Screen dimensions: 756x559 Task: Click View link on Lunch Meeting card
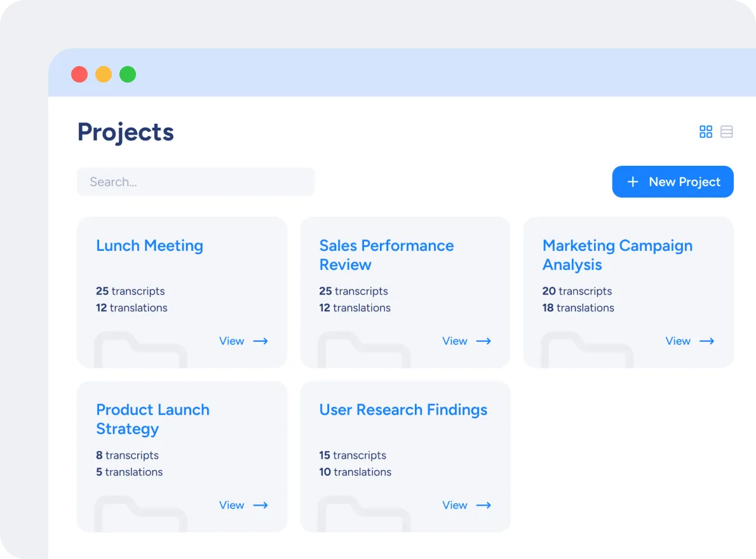pyautogui.click(x=231, y=341)
